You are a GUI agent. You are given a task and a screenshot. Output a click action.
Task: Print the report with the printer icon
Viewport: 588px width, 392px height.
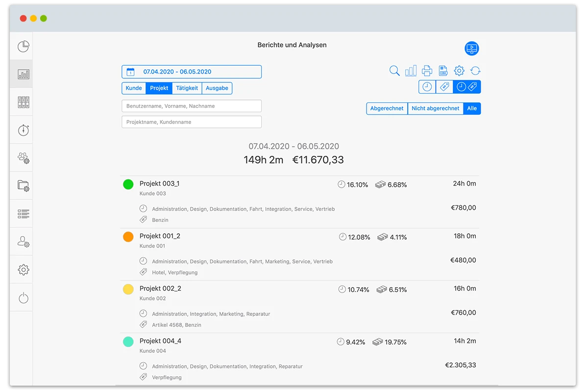(x=427, y=71)
